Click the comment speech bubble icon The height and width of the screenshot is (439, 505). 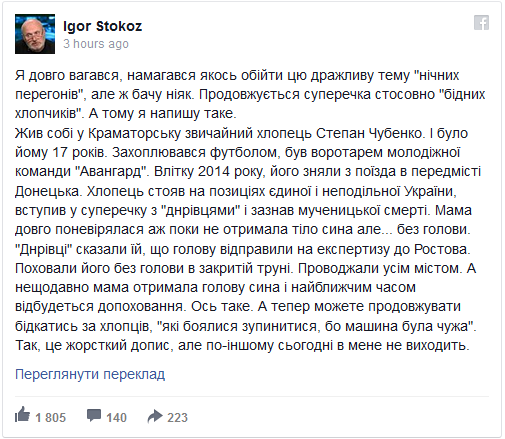point(94,415)
